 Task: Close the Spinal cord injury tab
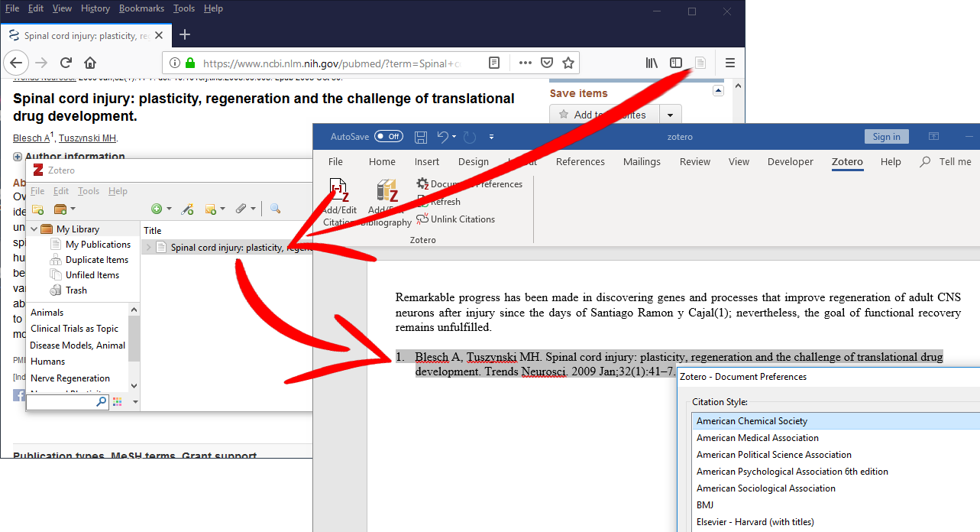(159, 35)
